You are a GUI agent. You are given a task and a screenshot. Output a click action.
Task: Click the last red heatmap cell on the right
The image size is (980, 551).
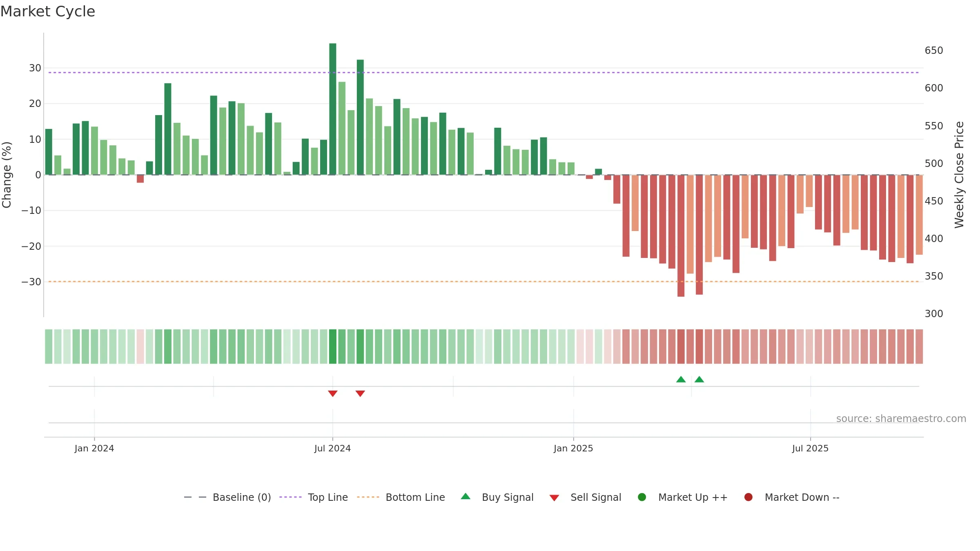(919, 347)
